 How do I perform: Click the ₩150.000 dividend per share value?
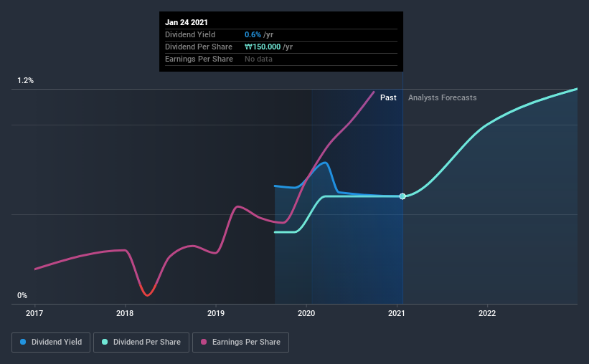263,47
